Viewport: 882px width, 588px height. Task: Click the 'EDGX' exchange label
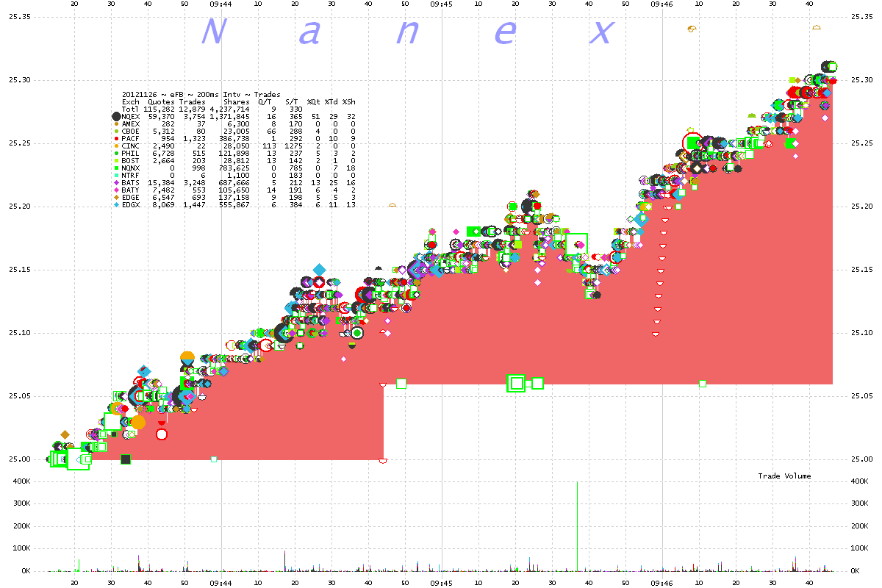point(130,204)
